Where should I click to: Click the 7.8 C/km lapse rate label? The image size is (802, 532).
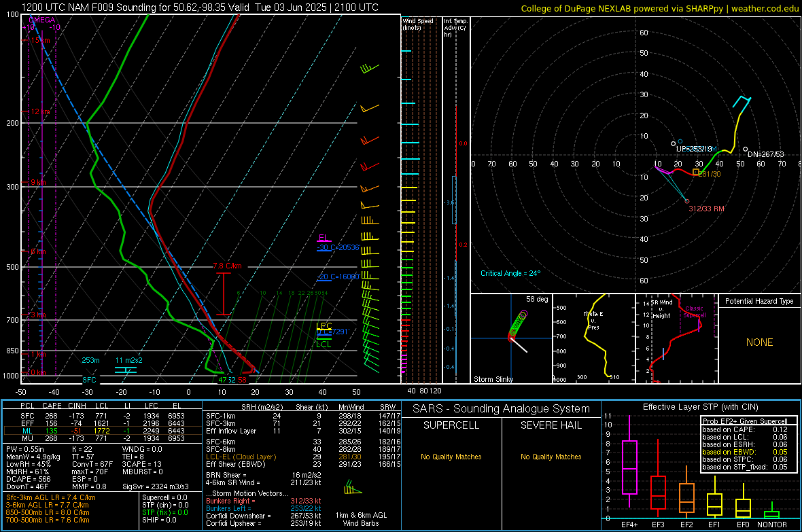point(227,266)
